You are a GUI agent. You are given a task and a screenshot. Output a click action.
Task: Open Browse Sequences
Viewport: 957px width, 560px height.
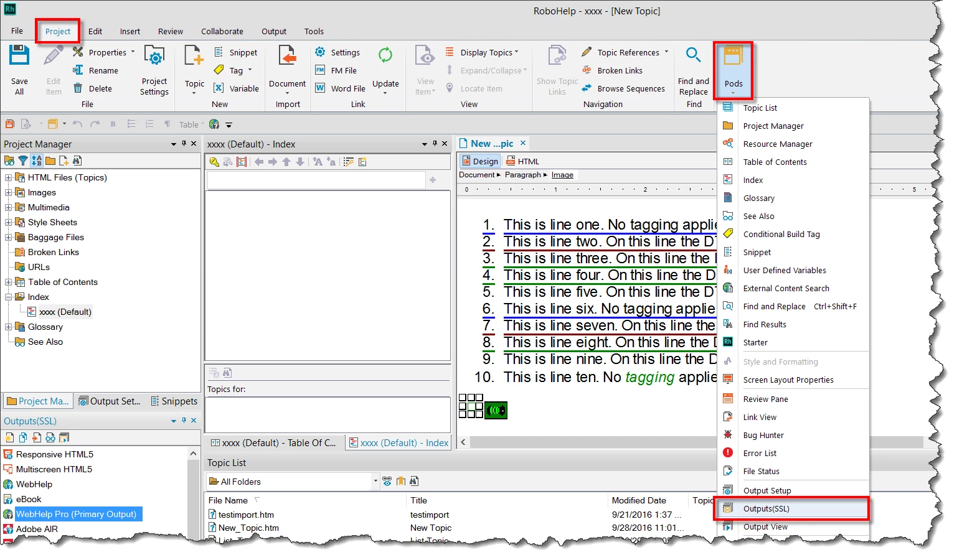[x=623, y=88]
